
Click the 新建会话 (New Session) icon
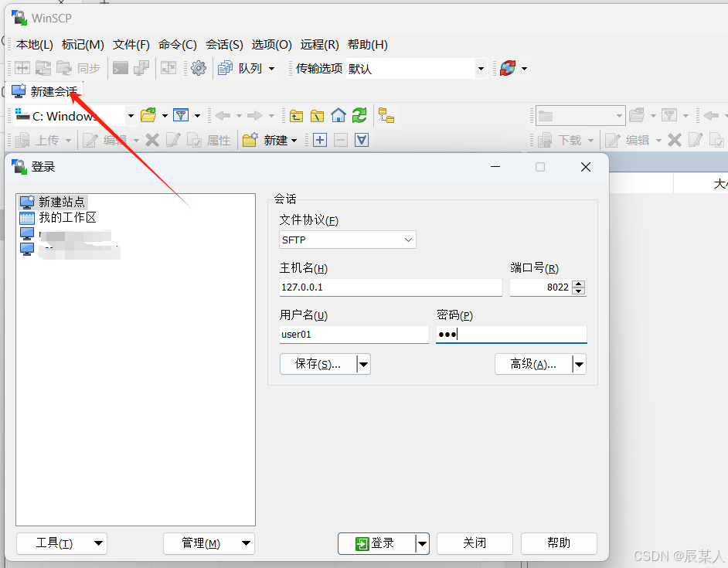tap(17, 90)
